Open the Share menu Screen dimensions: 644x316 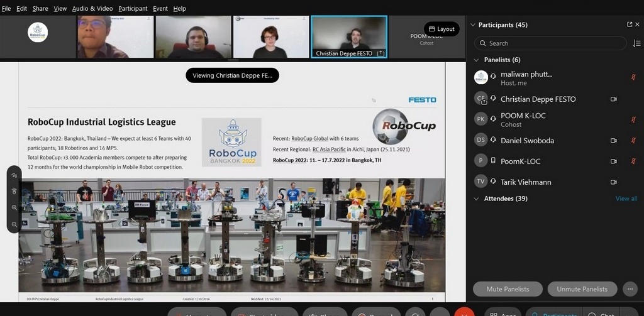40,8
